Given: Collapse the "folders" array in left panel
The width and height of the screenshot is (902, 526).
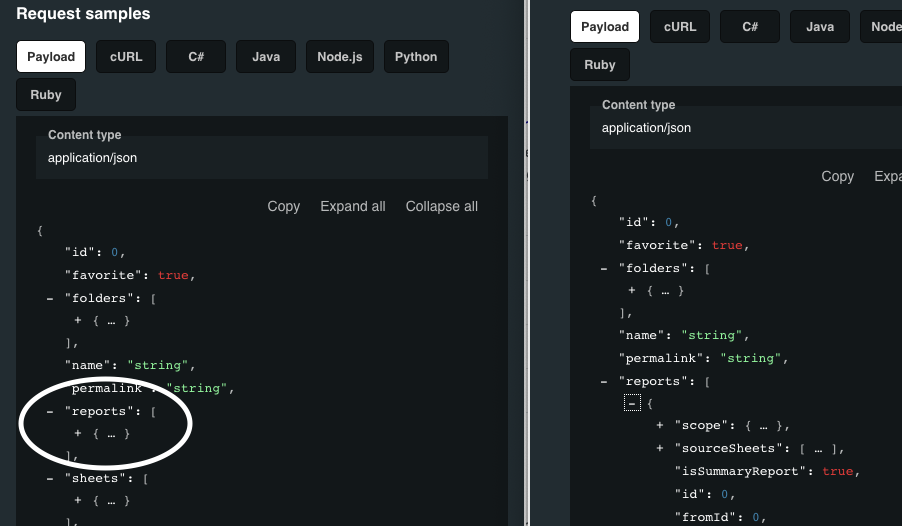Looking at the screenshot, I should point(50,298).
